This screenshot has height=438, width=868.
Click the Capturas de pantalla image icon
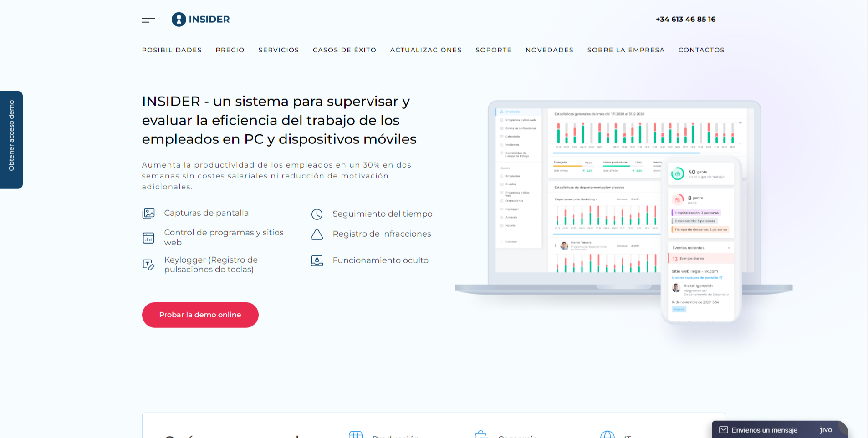pos(148,213)
